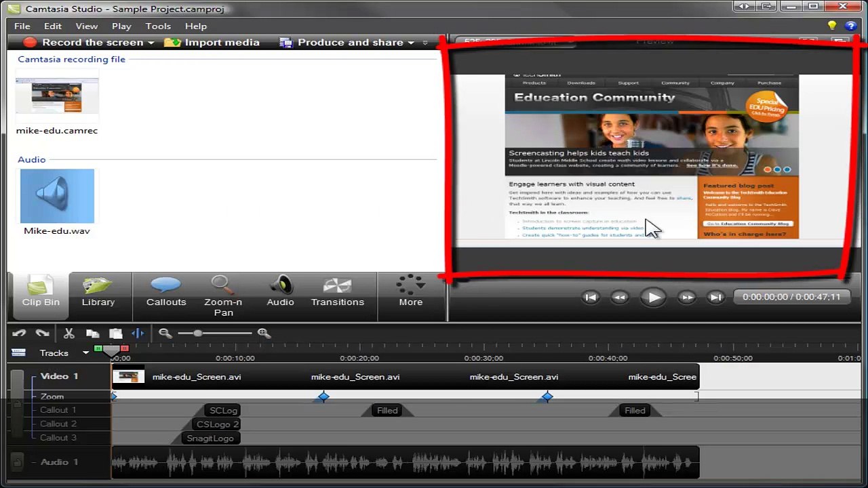Fast forward the preview playback

687,297
